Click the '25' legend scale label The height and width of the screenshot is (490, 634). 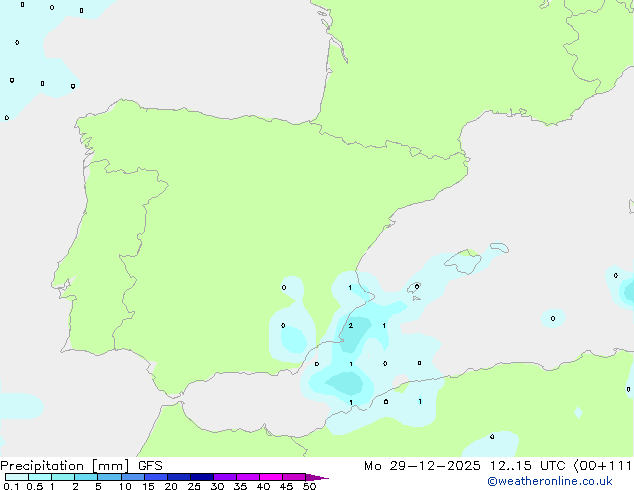coord(194,486)
